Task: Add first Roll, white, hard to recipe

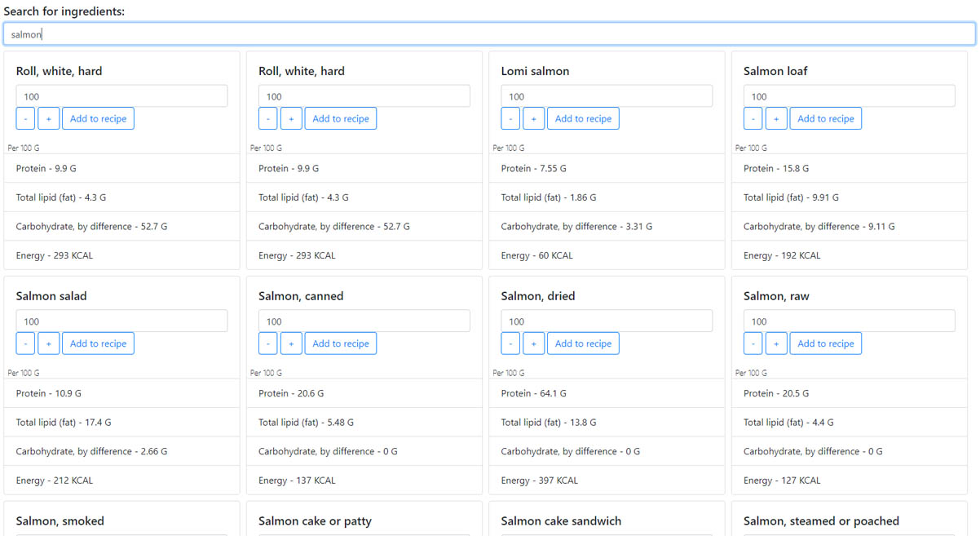Action: pos(98,117)
